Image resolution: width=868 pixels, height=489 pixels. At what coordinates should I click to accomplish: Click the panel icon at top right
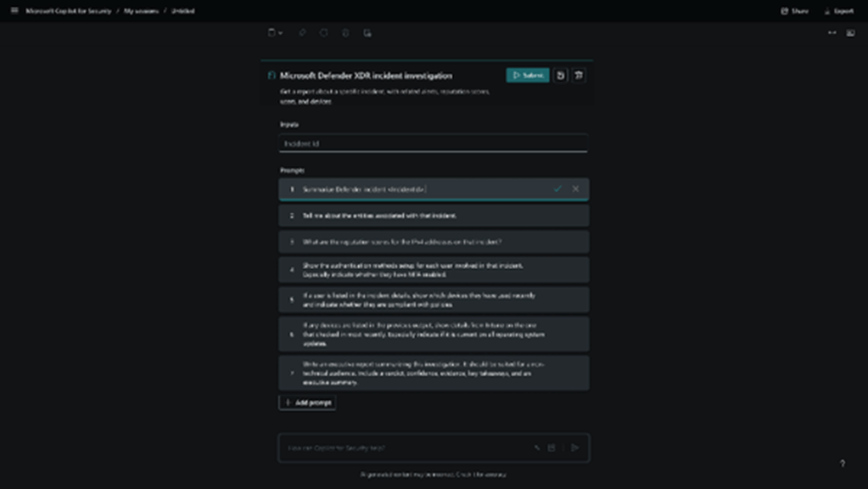850,33
